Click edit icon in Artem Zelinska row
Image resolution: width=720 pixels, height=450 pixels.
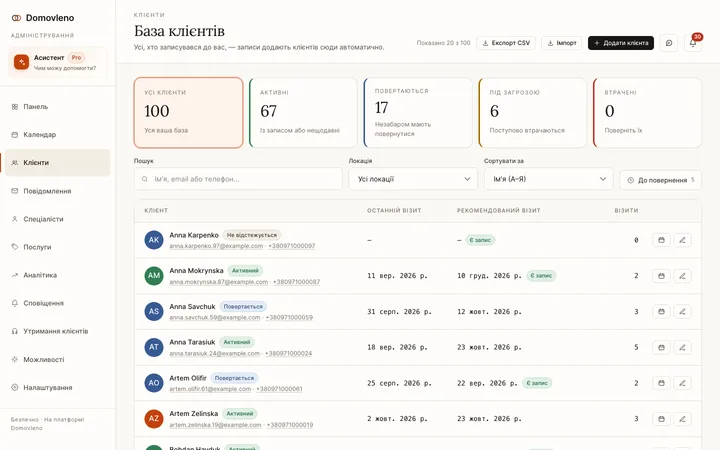(682, 419)
